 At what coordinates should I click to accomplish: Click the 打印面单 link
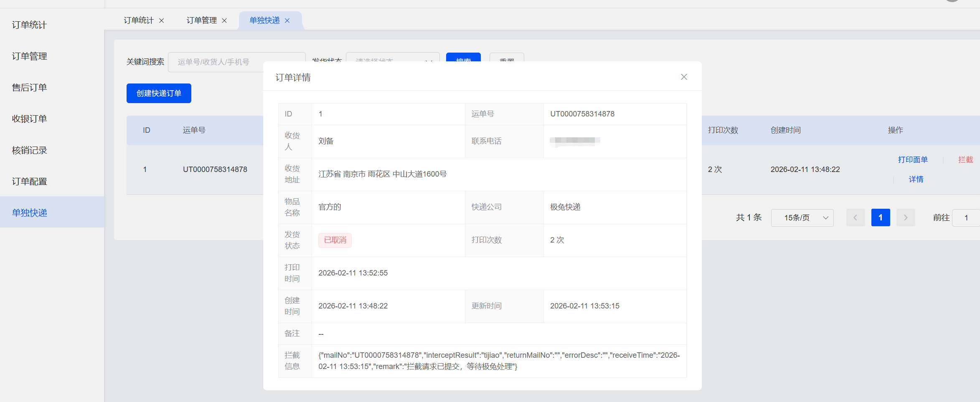(x=913, y=159)
